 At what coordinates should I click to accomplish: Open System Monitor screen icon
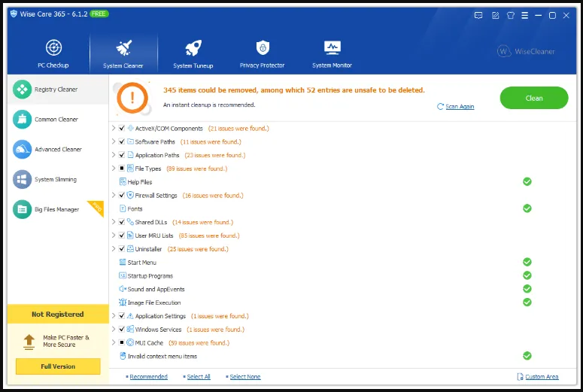tap(332, 47)
